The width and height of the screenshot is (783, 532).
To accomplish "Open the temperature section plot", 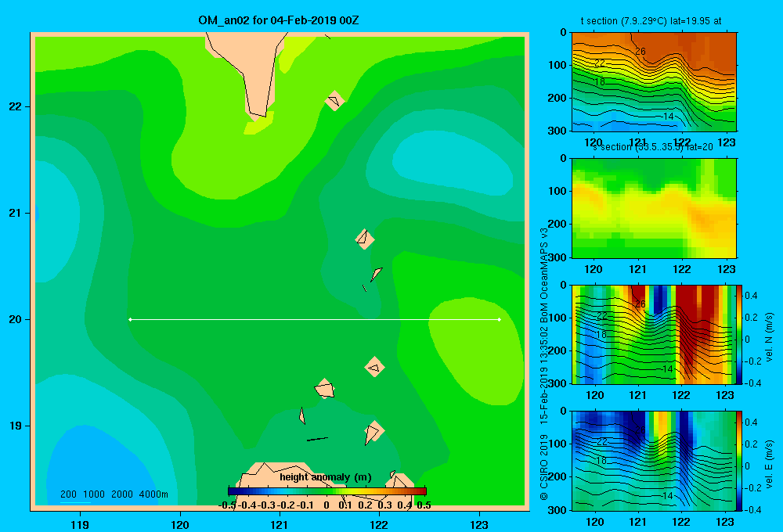I will coord(654,82).
